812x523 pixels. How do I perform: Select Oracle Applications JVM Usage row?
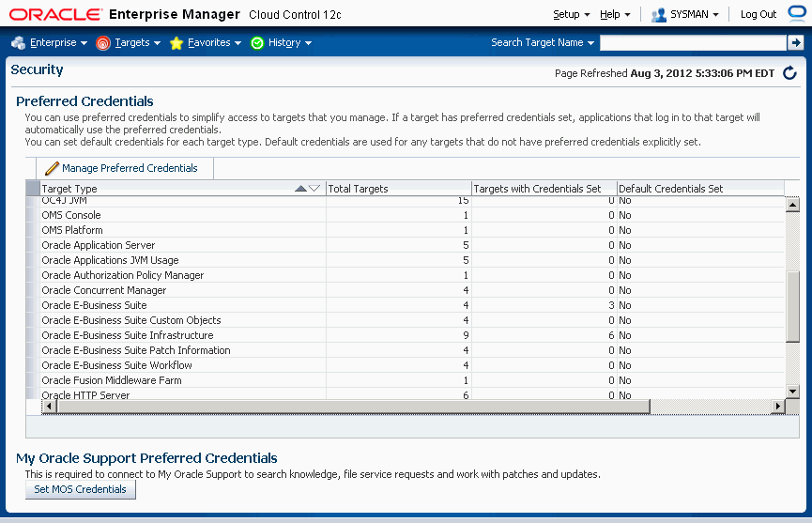(x=405, y=260)
